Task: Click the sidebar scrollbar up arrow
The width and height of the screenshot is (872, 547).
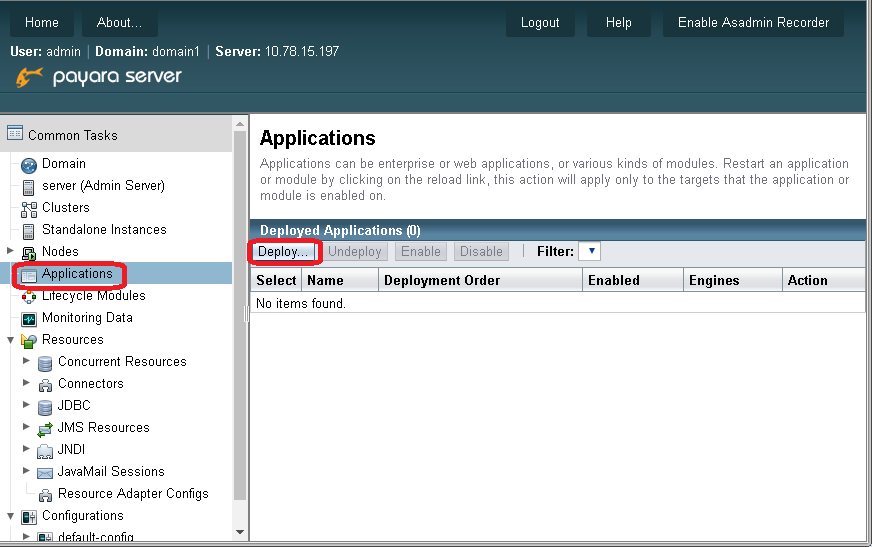Action: coord(240,124)
